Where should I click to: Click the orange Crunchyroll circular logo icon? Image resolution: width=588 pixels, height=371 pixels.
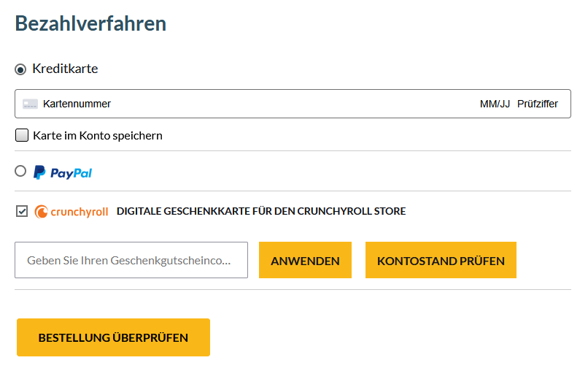point(42,212)
